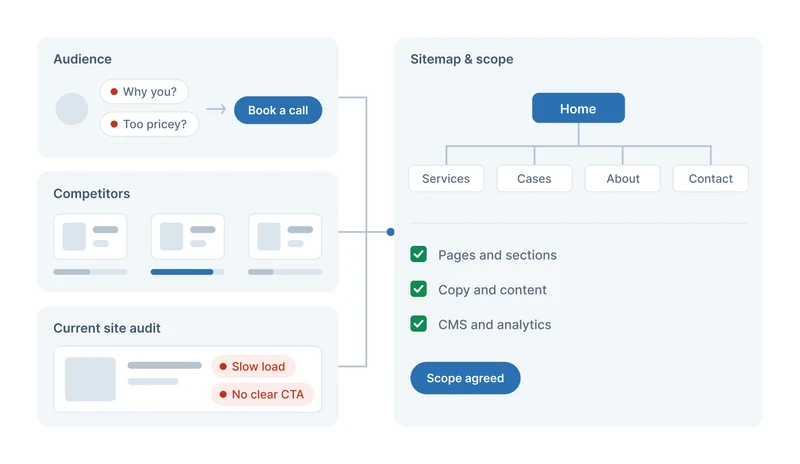Toggle CMS and analytics checkbox

pyautogui.click(x=419, y=324)
